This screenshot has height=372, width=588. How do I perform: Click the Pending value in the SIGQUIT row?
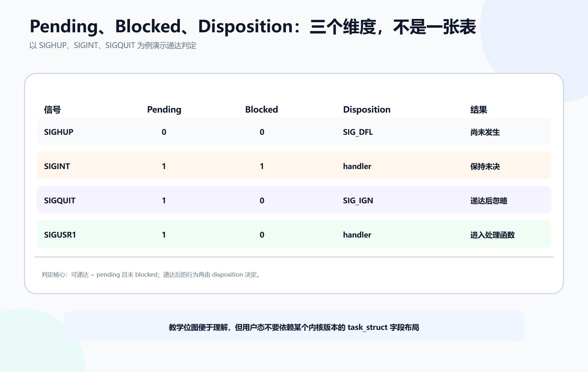pos(164,201)
